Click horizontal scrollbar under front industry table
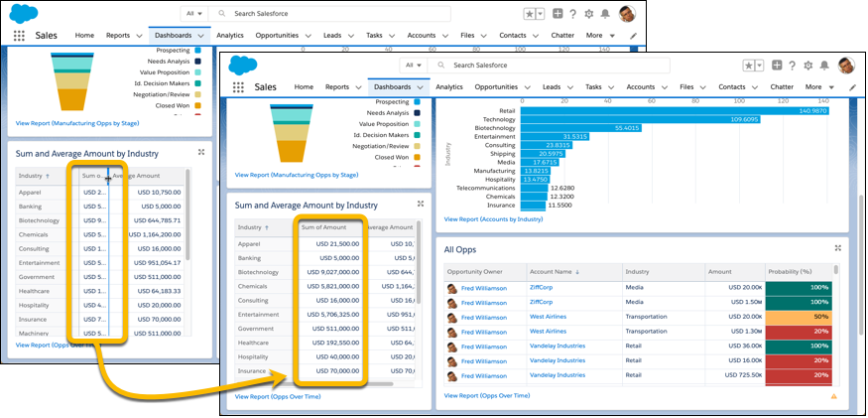 pos(341,384)
